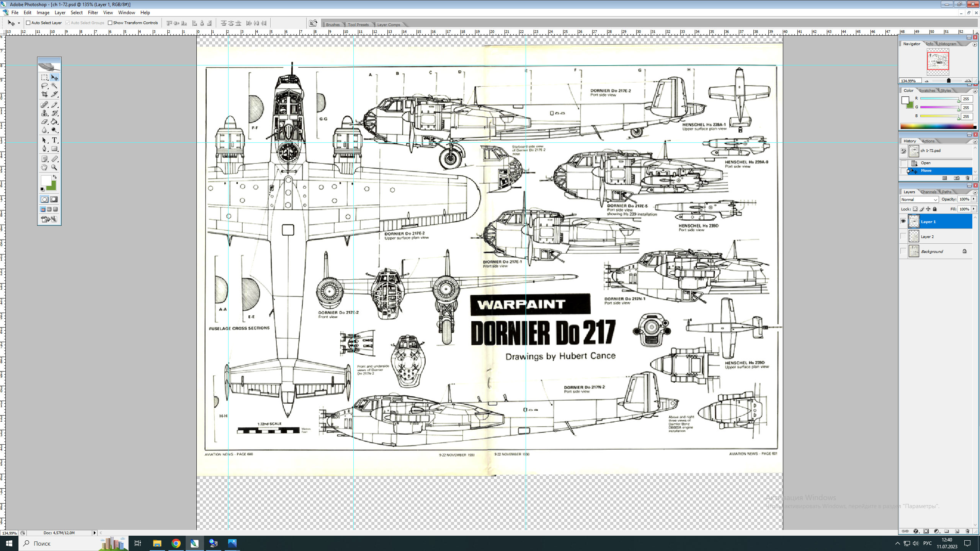Select the Zoom magnifier tool

tap(54, 168)
